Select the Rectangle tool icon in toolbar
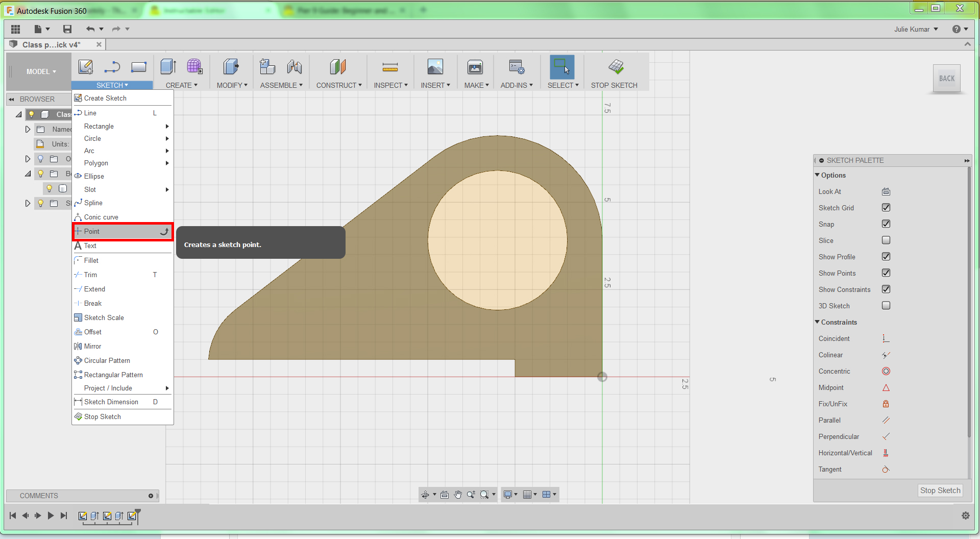The image size is (980, 539). pos(139,67)
